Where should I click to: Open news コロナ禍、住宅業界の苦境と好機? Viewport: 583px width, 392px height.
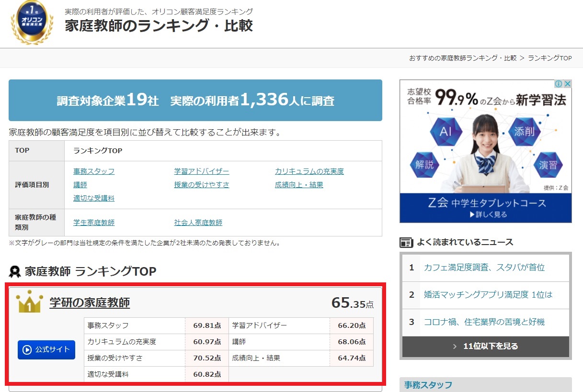pos(484,322)
